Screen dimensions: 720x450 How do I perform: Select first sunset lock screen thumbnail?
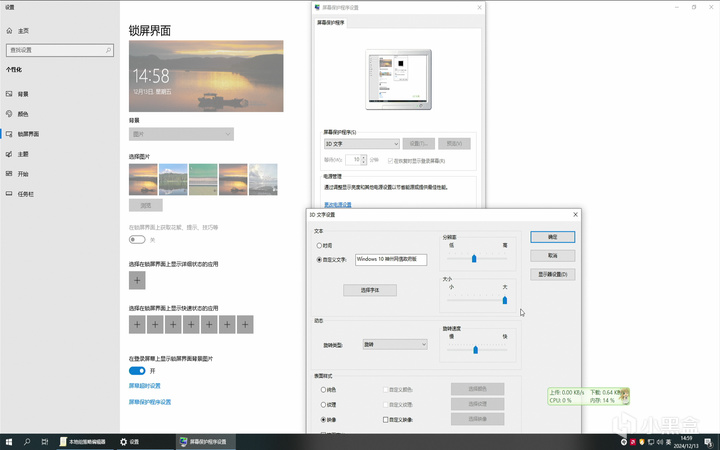click(143, 180)
